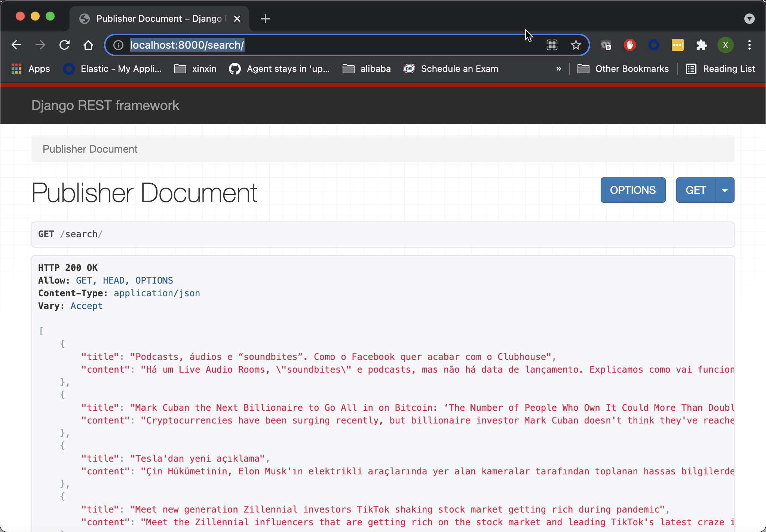766x532 pixels.
Task: Click the QR code icon in the address bar
Action: (552, 45)
